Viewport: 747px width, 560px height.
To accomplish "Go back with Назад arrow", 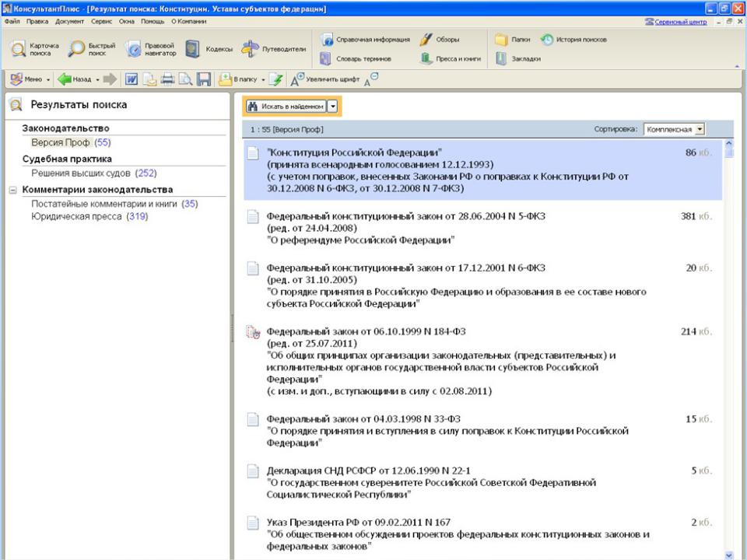I will [x=75, y=79].
